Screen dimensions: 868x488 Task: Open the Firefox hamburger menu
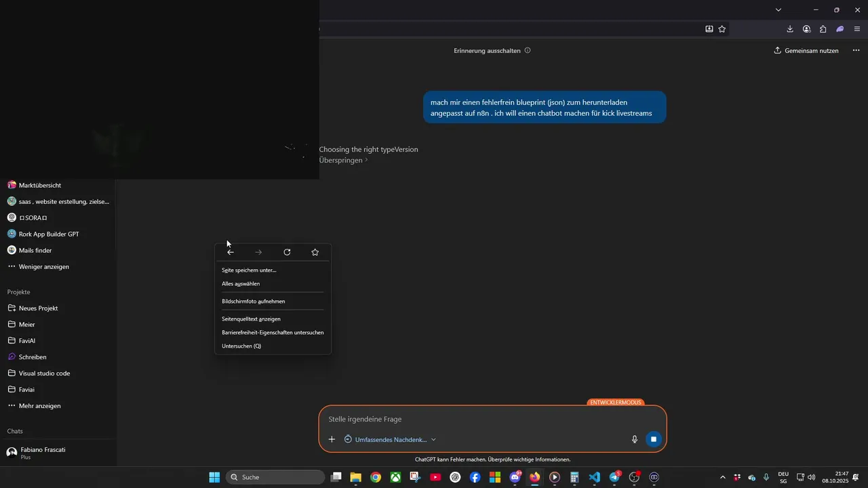pyautogui.click(x=856, y=29)
